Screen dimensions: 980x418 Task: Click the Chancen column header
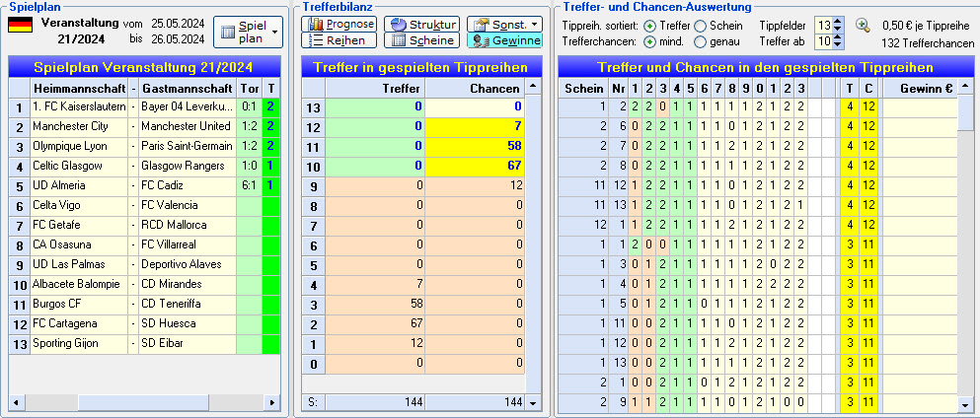pyautogui.click(x=475, y=88)
